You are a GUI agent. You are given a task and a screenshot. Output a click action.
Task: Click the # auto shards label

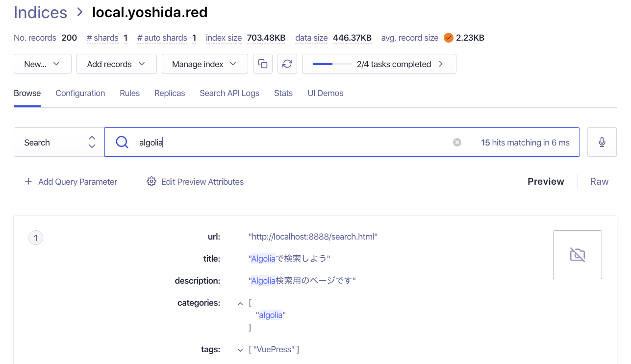click(x=162, y=38)
